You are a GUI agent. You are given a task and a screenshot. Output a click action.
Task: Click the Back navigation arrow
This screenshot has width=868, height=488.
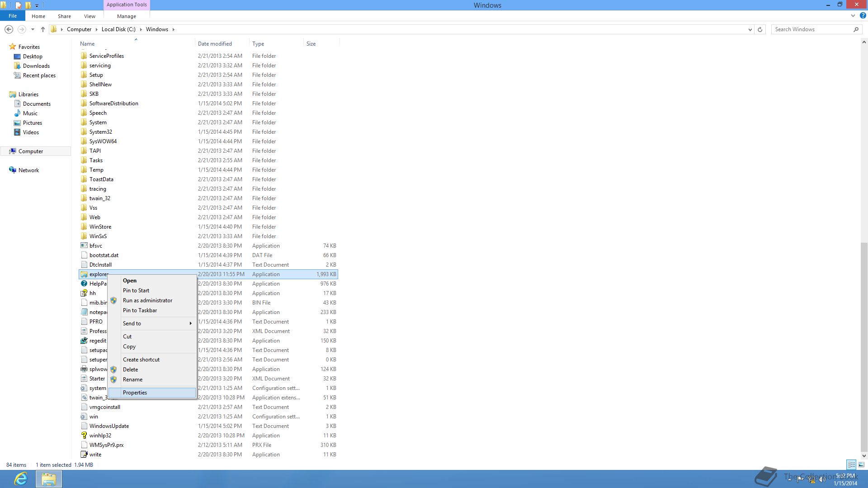[9, 29]
